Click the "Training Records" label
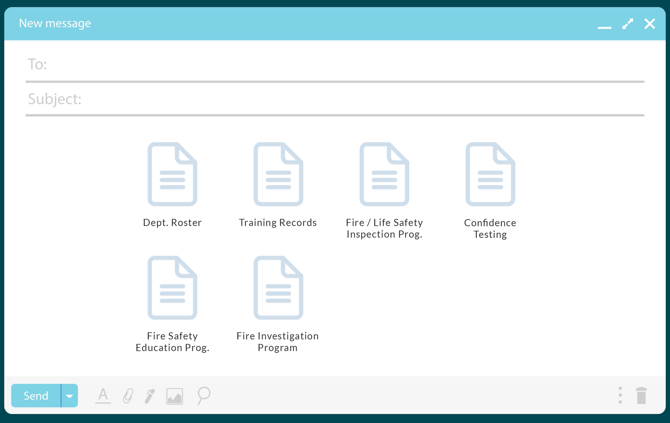The image size is (670, 423). 278,223
